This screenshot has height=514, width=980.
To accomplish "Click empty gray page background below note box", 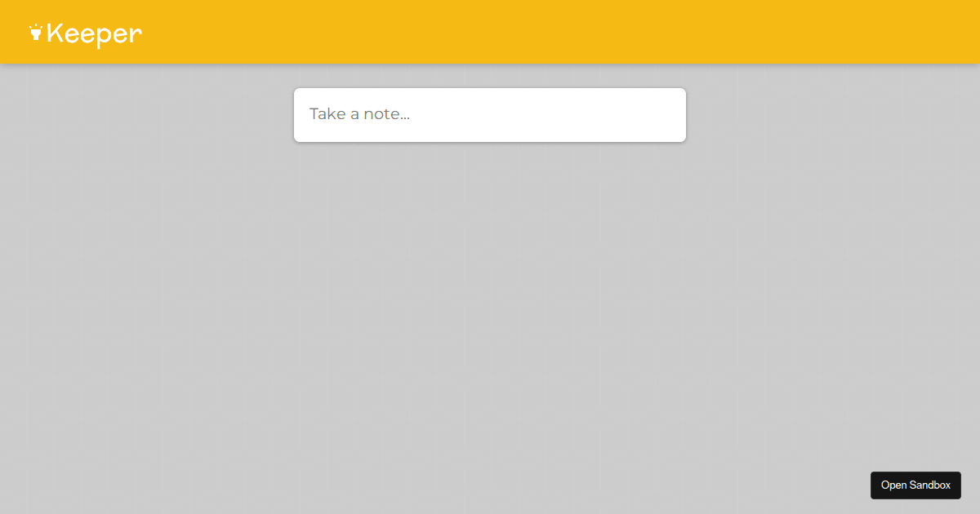I will [490, 326].
